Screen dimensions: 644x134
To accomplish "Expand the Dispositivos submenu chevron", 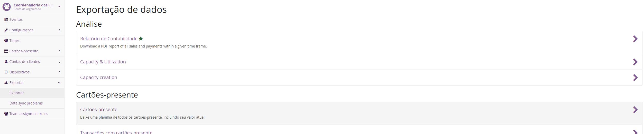I will point(59,72).
